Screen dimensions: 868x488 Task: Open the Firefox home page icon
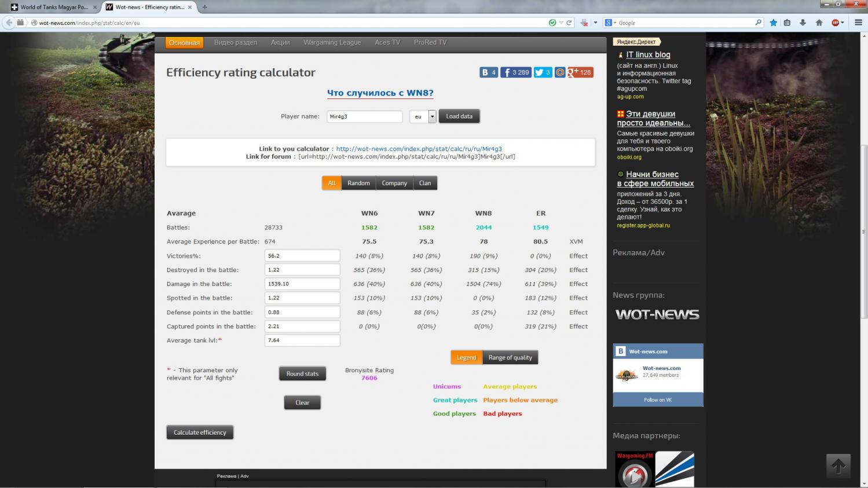tap(819, 23)
